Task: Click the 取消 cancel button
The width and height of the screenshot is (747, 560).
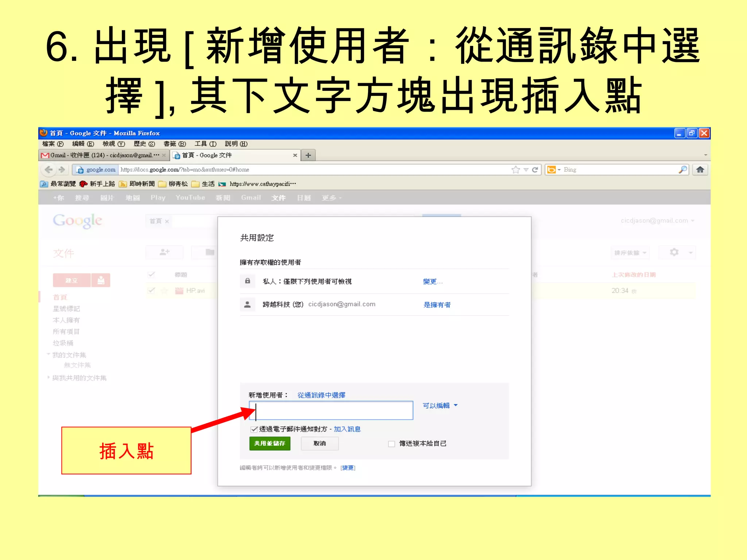Action: [320, 443]
